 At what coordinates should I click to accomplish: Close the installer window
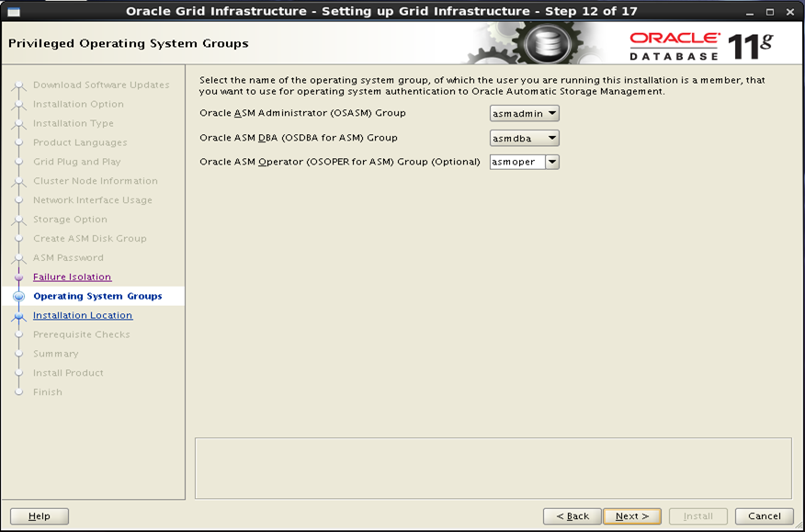pos(790,12)
